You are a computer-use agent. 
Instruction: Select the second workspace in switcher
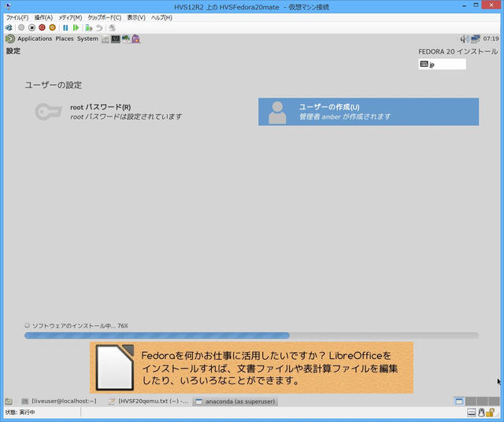point(471,401)
